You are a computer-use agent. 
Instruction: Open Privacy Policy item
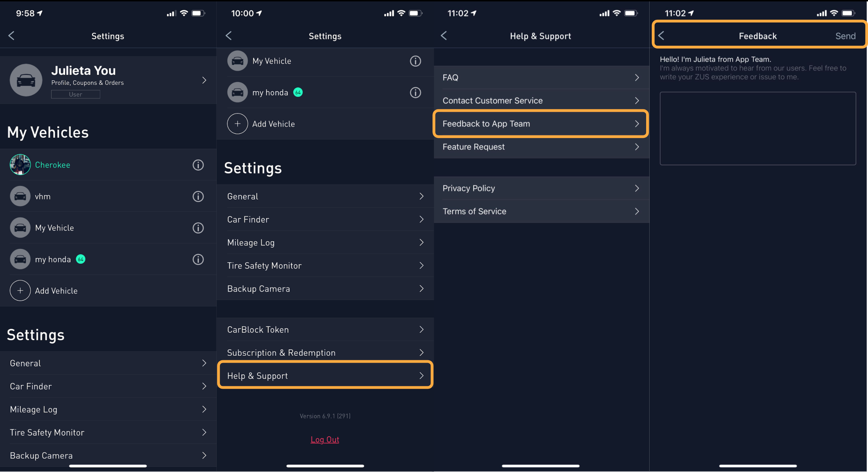coord(542,188)
